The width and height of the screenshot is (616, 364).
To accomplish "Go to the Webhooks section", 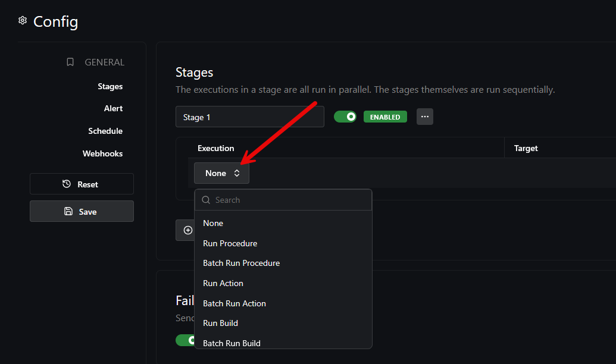I will [102, 153].
